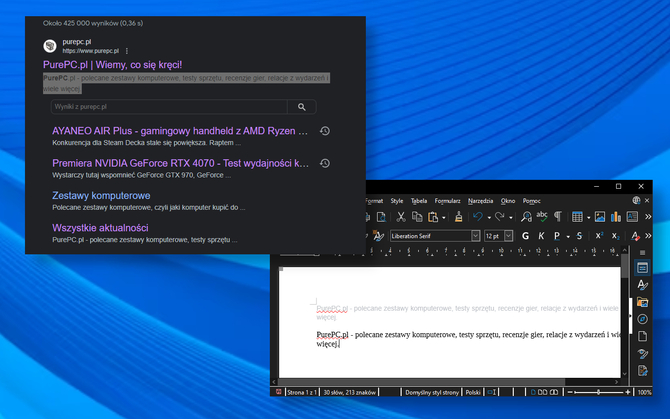The image size is (670, 419).
Task: Click the Cut scissors icon in Writer
Action: (401, 217)
